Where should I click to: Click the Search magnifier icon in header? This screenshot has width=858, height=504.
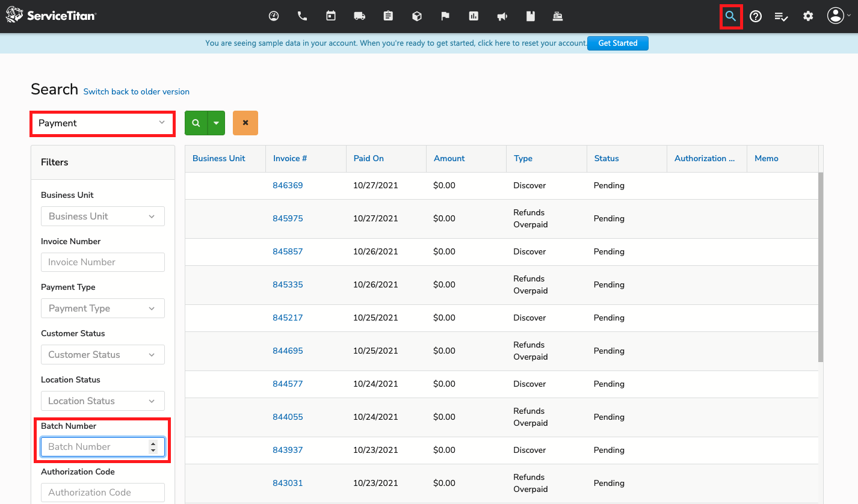point(730,16)
